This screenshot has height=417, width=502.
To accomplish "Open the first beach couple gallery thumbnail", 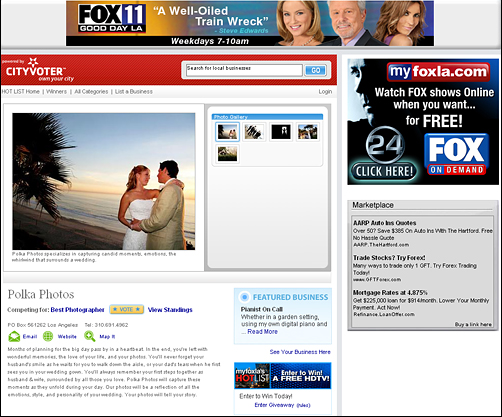I will [x=227, y=132].
